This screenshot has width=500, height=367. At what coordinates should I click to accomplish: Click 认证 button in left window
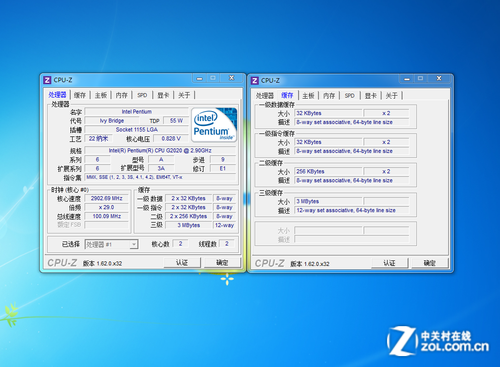(182, 263)
